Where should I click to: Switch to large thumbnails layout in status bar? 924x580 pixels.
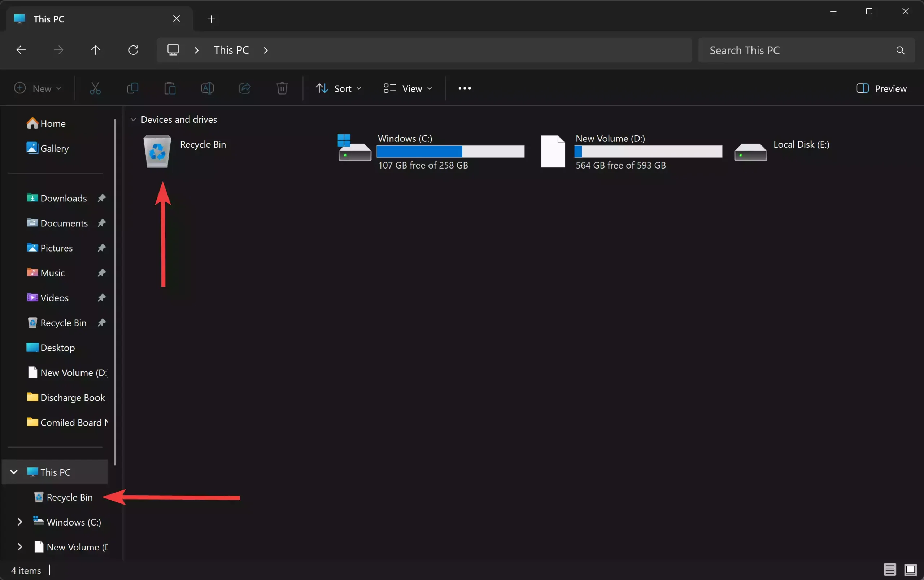tap(910, 569)
